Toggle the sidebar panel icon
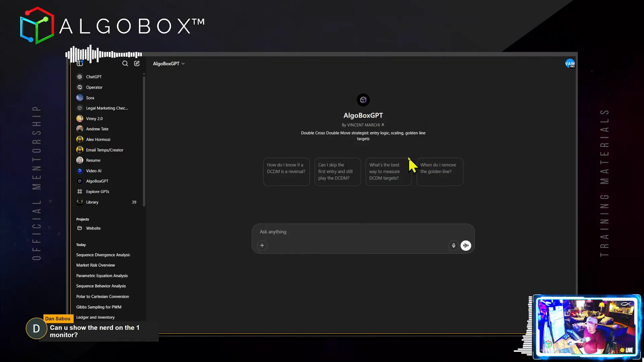Viewport: 644px width, 362px height. click(80, 63)
